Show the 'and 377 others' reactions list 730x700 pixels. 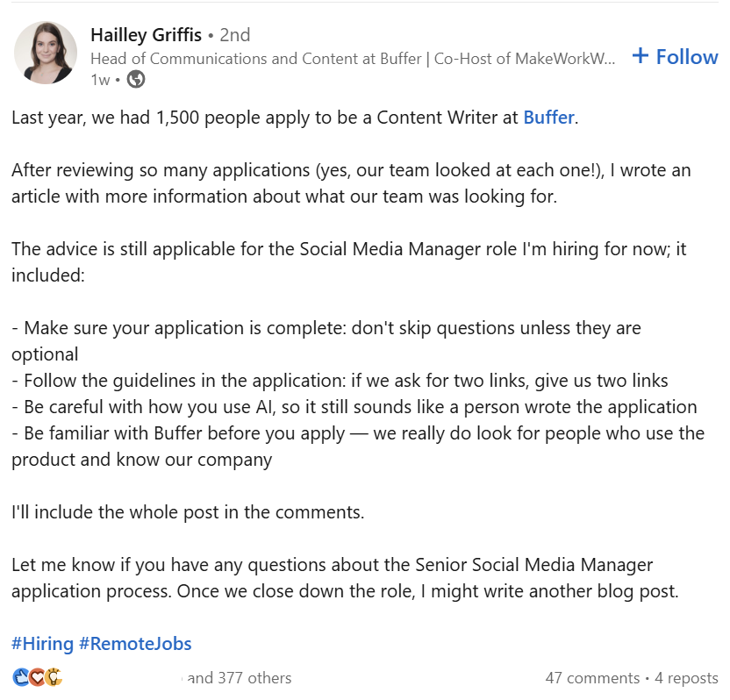[x=240, y=678]
